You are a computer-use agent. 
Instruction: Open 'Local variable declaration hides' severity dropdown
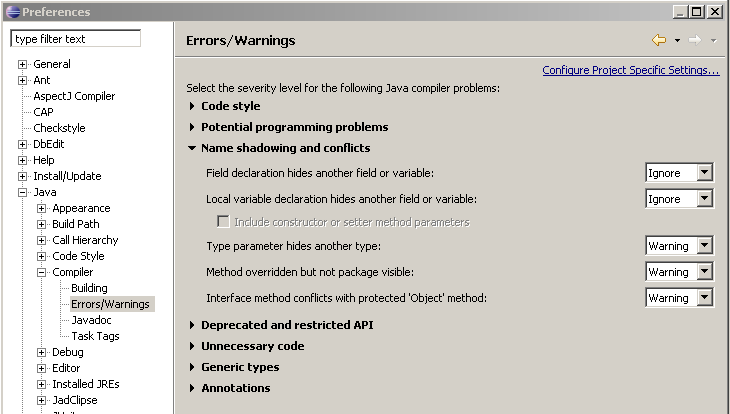pyautogui.click(x=704, y=199)
